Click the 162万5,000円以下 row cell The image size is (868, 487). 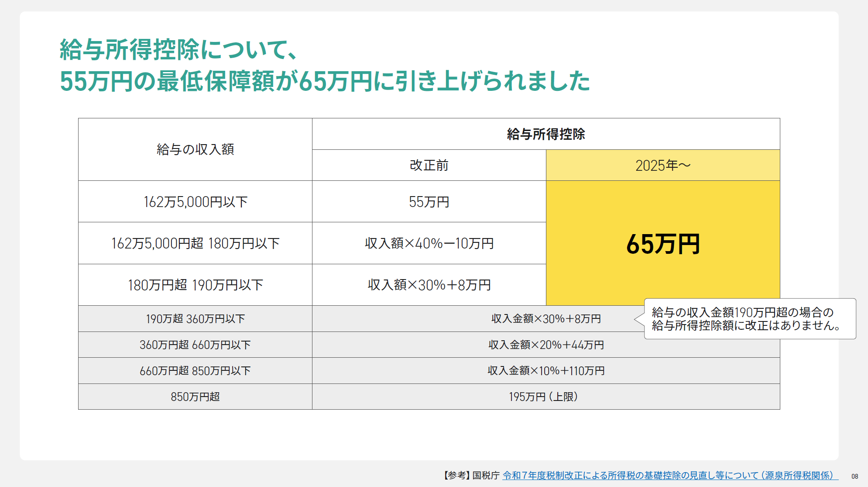tap(195, 202)
